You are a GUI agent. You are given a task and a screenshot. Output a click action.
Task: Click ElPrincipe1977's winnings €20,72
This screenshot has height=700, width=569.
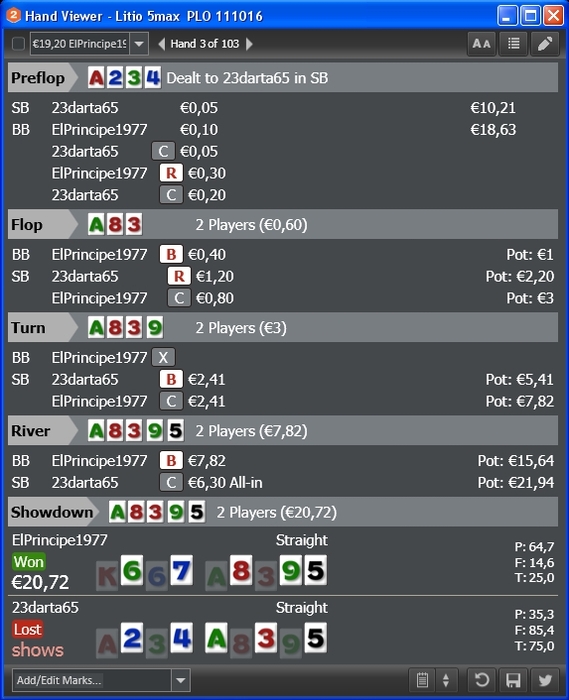coord(41,582)
